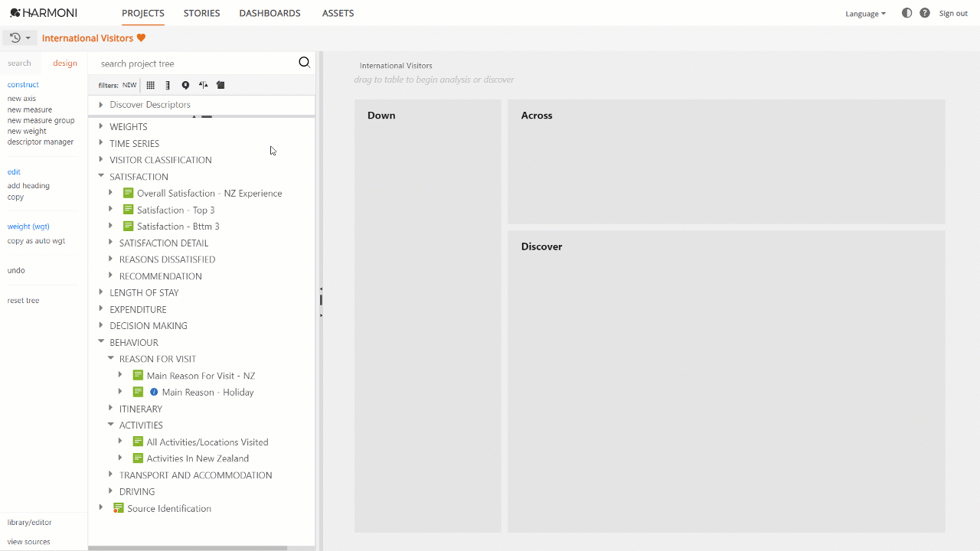Click horizontal scrollbar under project tree
This screenshot has width=980, height=551.
pos(188,548)
